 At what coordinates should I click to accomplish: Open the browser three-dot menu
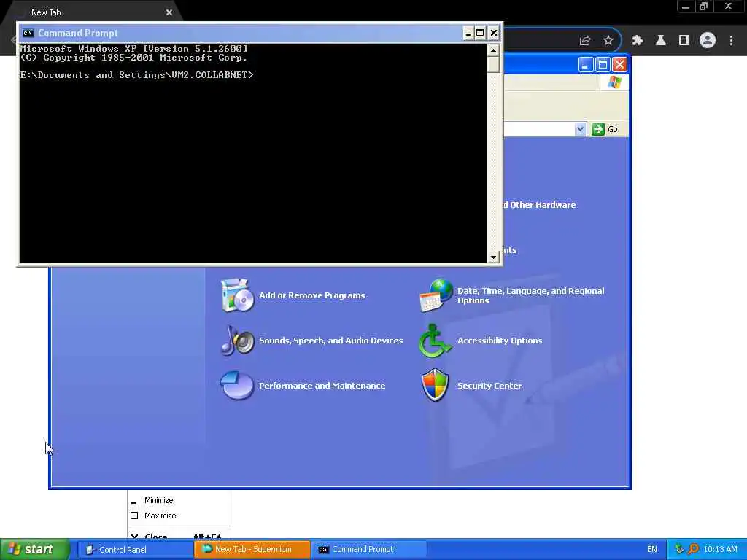point(731,41)
